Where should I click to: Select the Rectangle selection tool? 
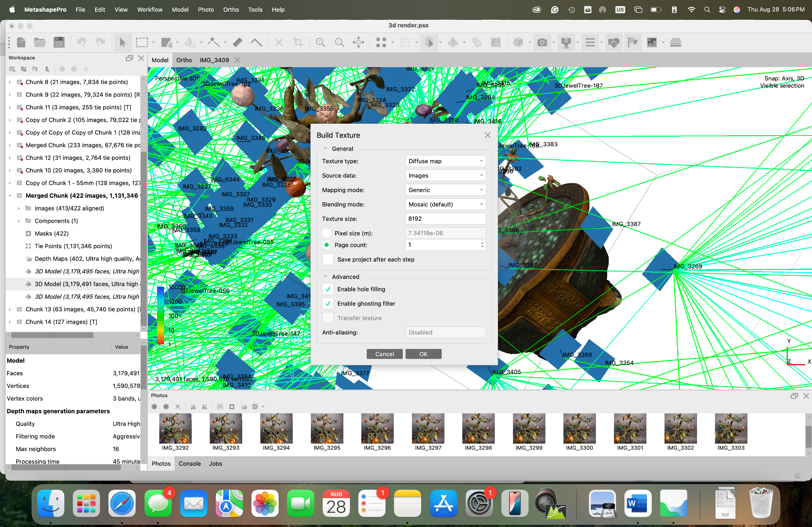(x=142, y=42)
